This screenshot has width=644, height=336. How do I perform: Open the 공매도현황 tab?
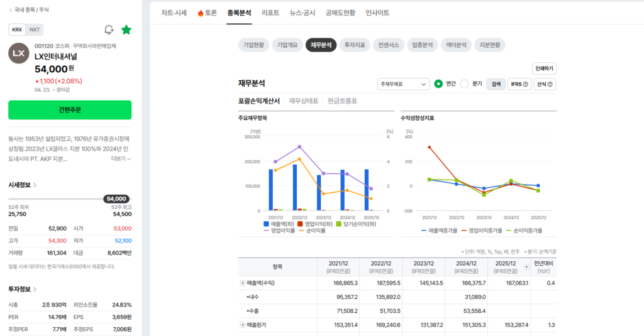click(340, 13)
